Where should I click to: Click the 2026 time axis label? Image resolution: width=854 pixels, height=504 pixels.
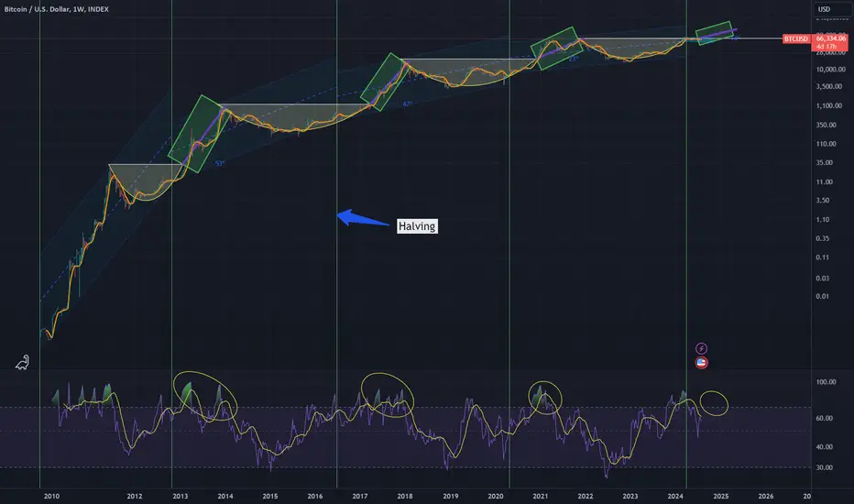click(766, 497)
